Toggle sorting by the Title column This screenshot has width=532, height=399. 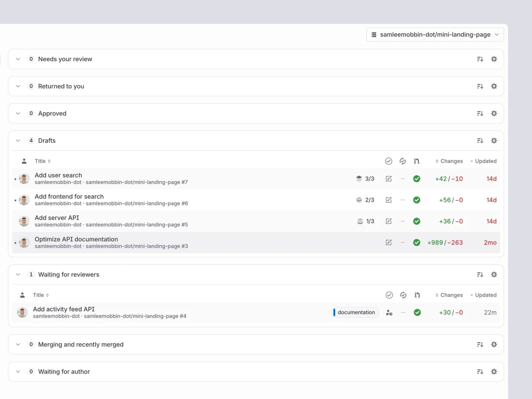42,161
